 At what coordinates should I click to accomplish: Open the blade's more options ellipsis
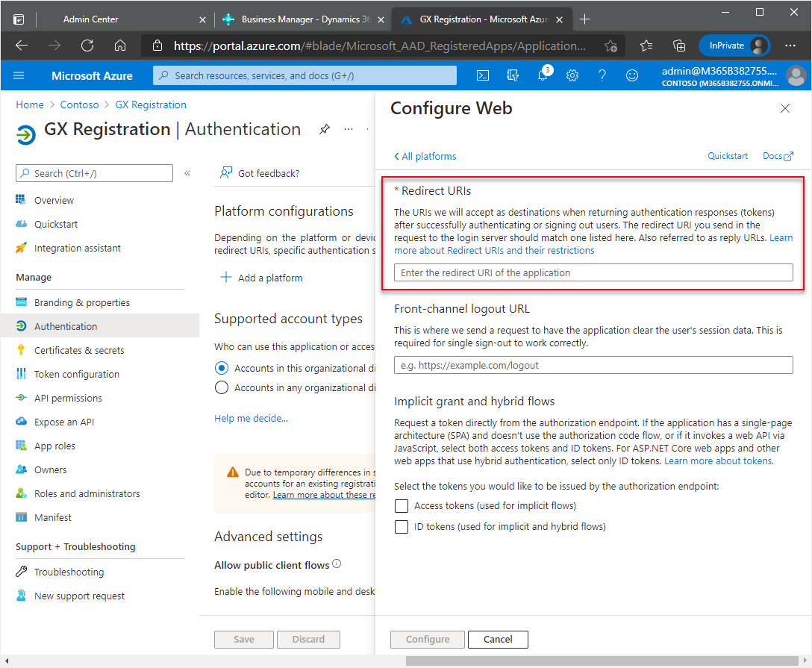coord(348,129)
